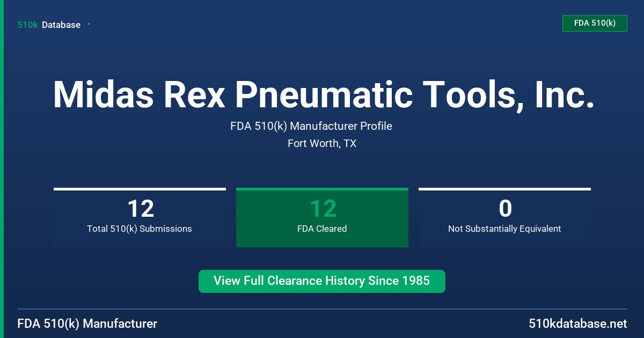Click View Full Clearance History Since 1985
Screen dimensions: 644x338
[x=322, y=281]
